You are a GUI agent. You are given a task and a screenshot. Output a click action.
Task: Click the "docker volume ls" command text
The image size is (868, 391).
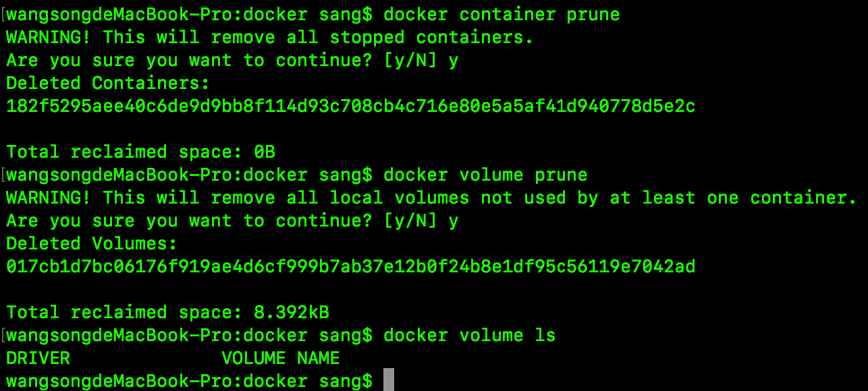[468, 336]
